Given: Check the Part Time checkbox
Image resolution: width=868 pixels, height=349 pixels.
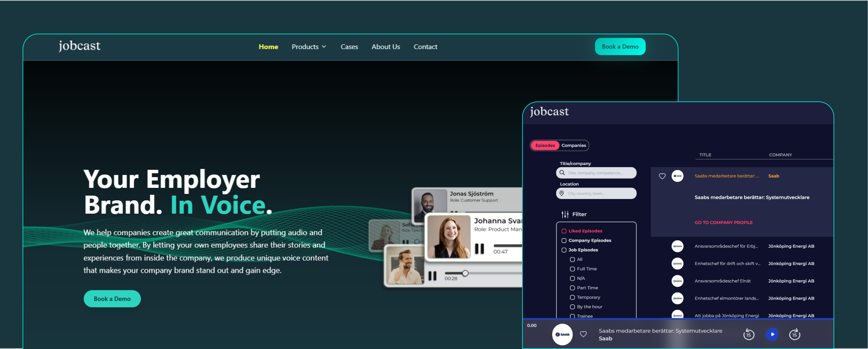Looking at the screenshot, I should pos(572,288).
